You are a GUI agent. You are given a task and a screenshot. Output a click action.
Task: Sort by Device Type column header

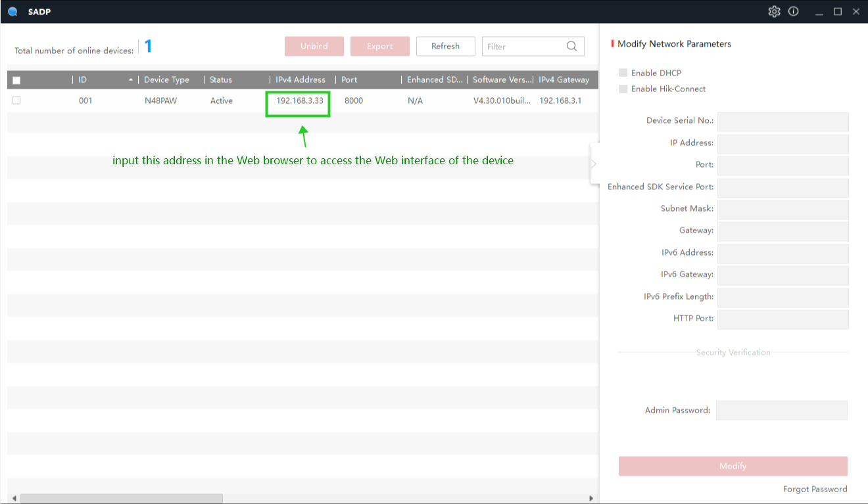166,80
